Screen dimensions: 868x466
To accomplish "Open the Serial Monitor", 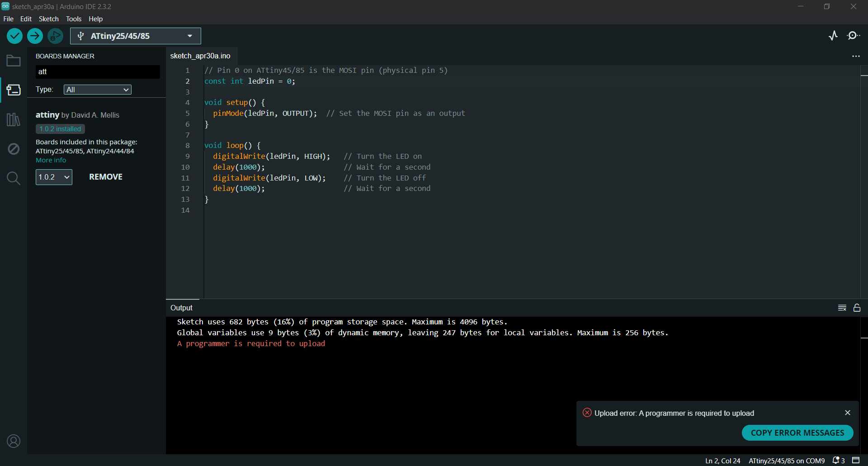I will [x=854, y=36].
